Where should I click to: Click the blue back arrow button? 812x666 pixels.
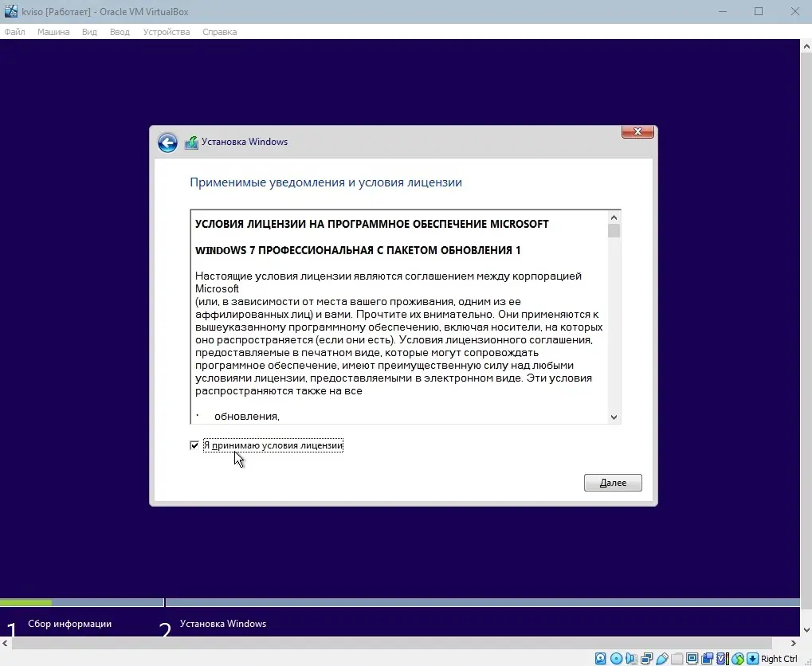click(x=167, y=142)
